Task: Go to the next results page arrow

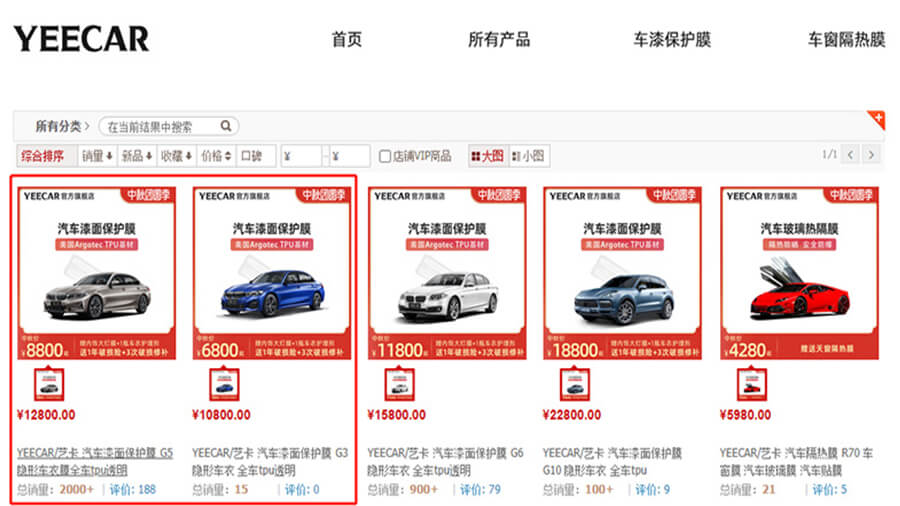Action: coord(871,155)
